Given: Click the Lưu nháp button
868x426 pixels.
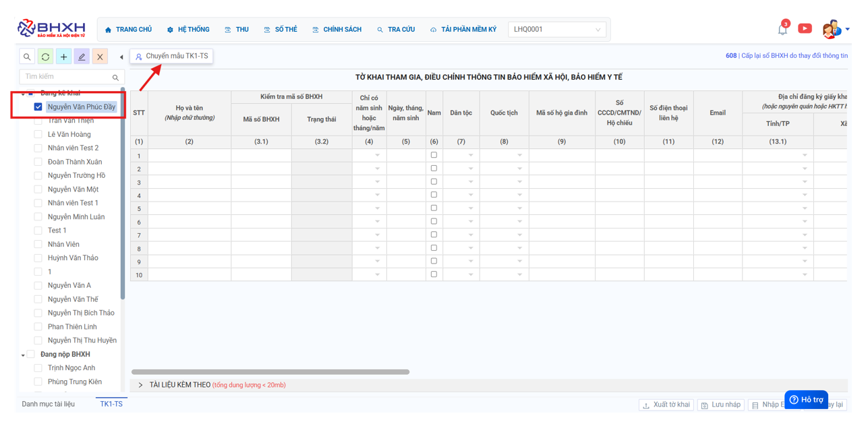Looking at the screenshot, I should tap(720, 404).
